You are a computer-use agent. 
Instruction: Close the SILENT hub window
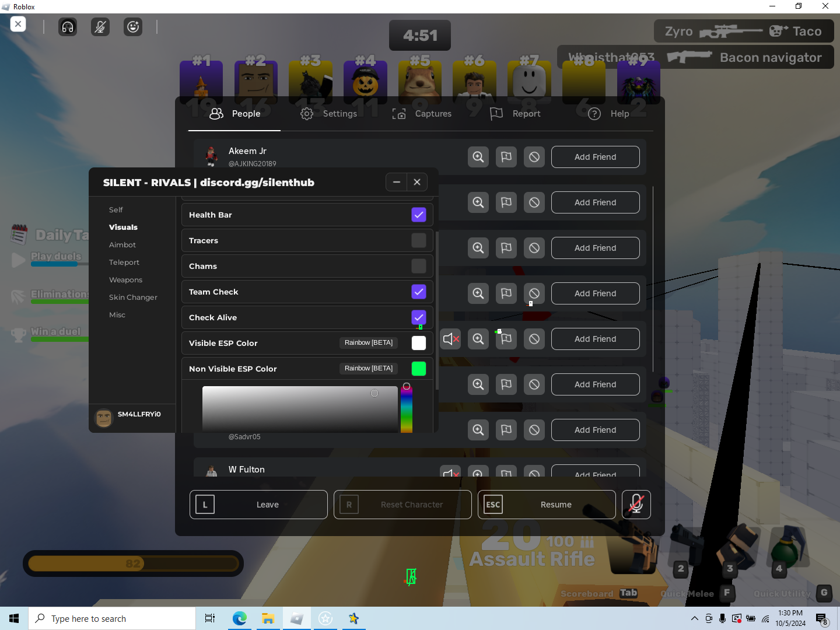(417, 182)
